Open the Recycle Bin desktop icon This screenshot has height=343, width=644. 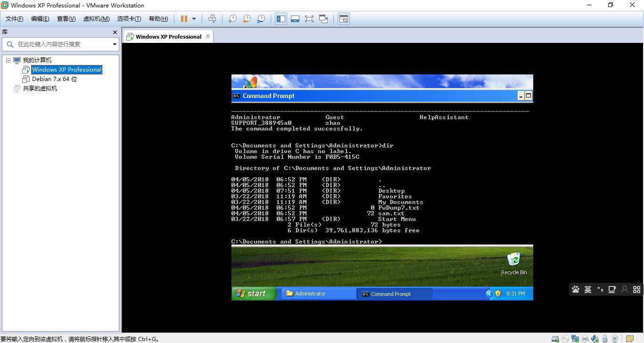tap(514, 263)
